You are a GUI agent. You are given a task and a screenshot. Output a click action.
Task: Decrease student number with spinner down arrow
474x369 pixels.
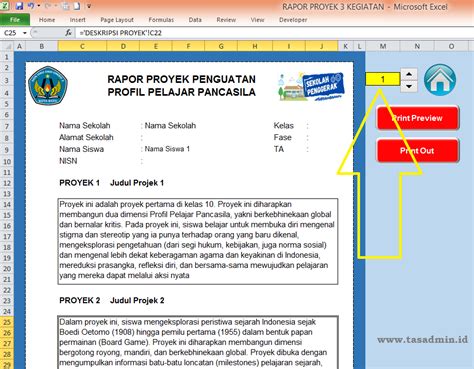coord(409,86)
